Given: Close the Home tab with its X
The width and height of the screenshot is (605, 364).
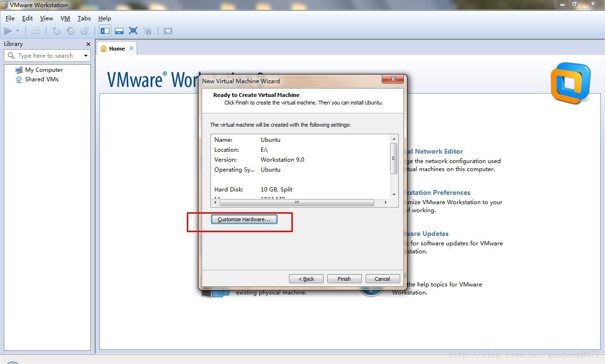Looking at the screenshot, I should click(x=132, y=48).
